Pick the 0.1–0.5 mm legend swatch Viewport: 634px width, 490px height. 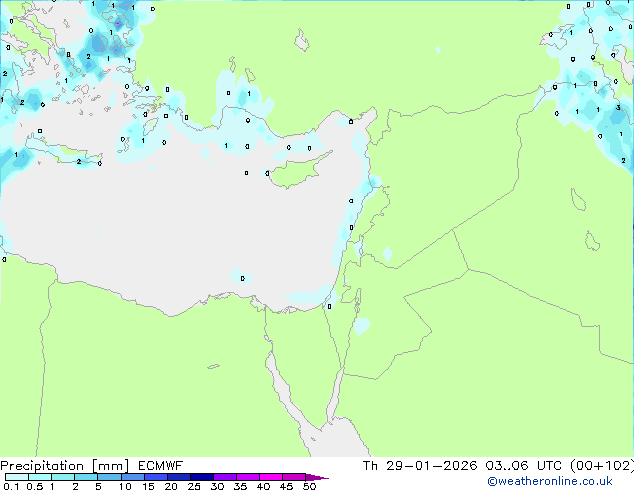click(x=17, y=477)
